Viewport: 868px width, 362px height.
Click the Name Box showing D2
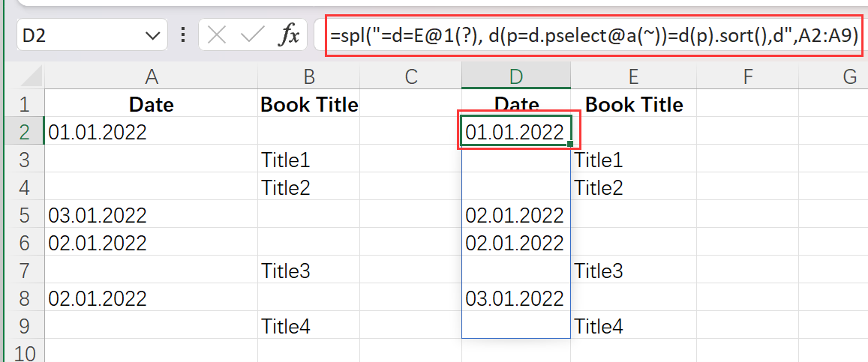[x=75, y=35]
